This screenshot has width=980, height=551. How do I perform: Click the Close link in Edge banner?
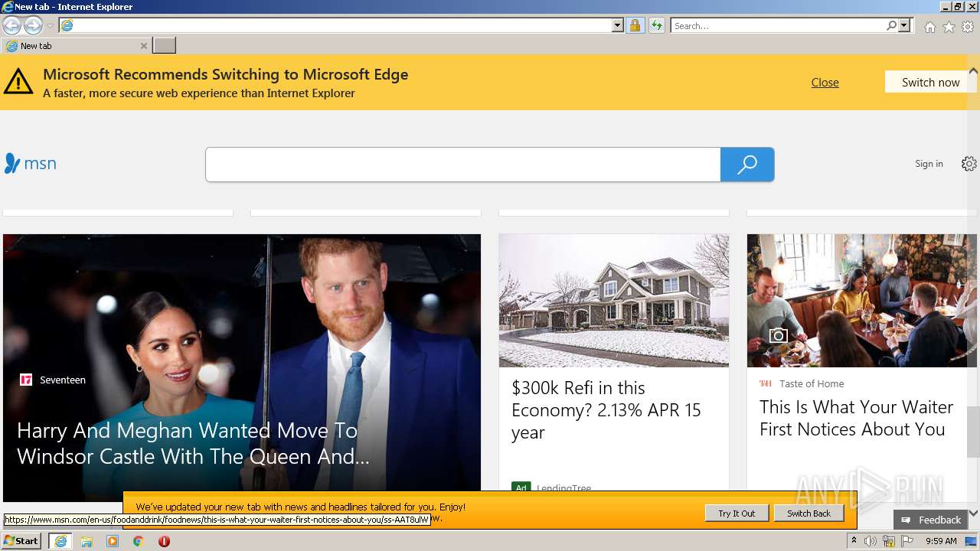coord(825,83)
